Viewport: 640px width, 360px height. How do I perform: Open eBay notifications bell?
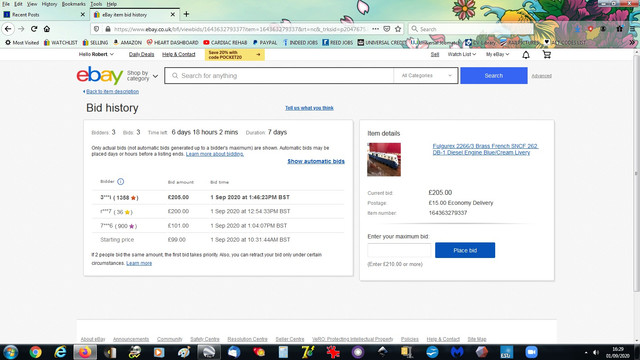tap(526, 55)
